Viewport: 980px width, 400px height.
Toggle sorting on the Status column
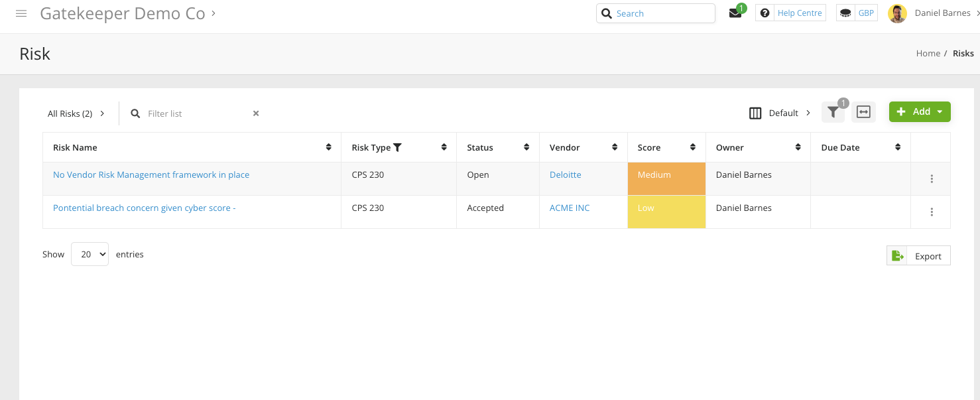pyautogui.click(x=527, y=147)
